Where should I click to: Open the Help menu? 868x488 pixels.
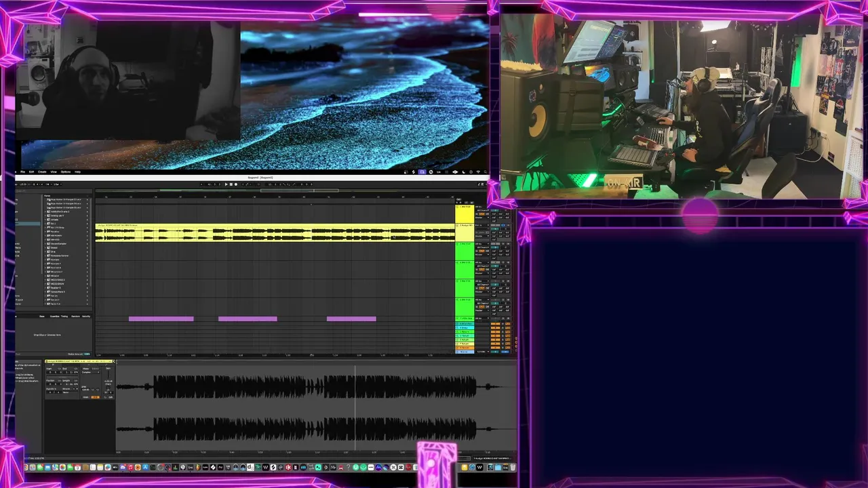(x=77, y=171)
